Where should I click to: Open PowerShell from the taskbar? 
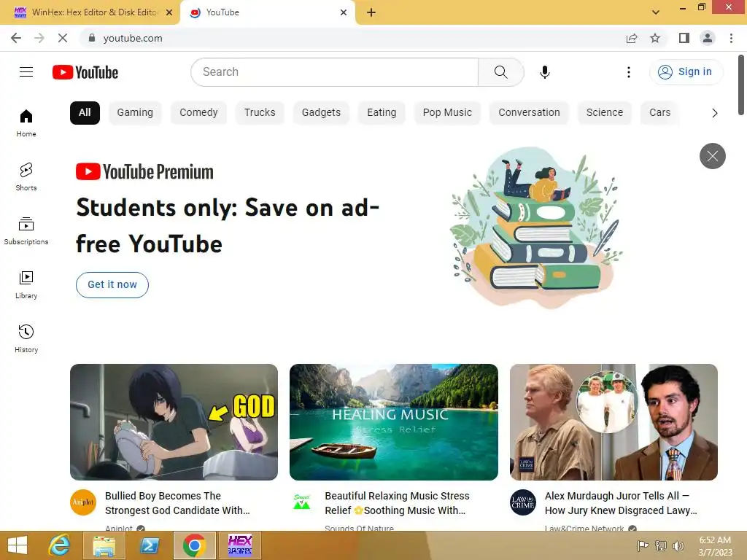coord(149,545)
